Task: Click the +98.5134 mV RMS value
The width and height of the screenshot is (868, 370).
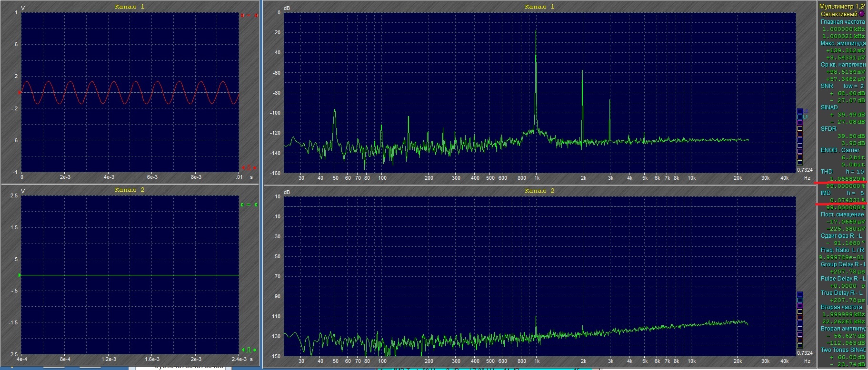Action: pos(846,72)
